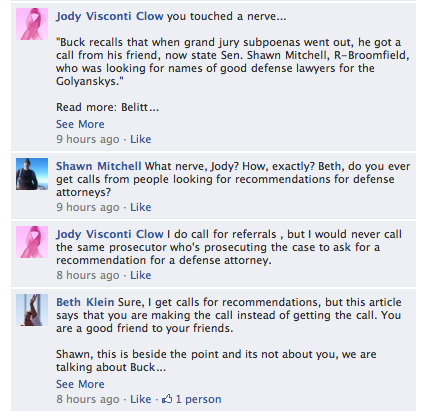The width and height of the screenshot is (425, 413).
Task: Click pink ribbon avatar on the referrals comment
Action: click(32, 242)
